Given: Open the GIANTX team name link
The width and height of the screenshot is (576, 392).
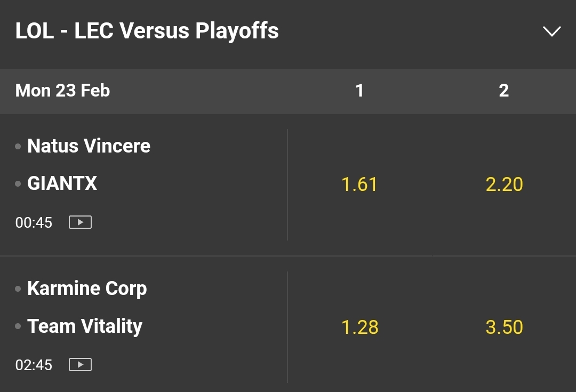Looking at the screenshot, I should pos(62,183).
